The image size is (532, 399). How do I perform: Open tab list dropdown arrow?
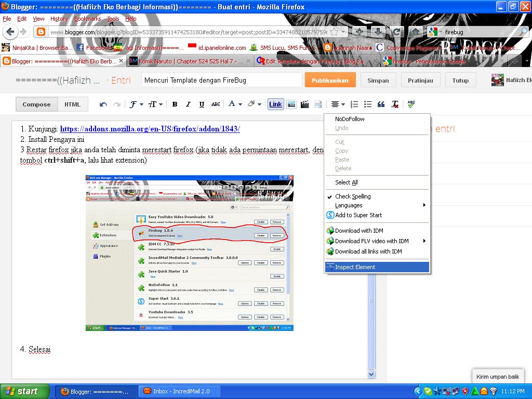point(527,61)
